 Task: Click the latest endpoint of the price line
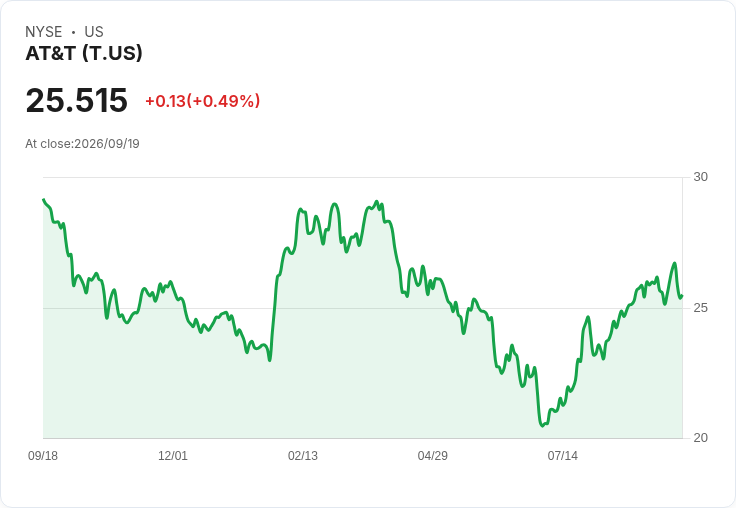[x=682, y=296]
